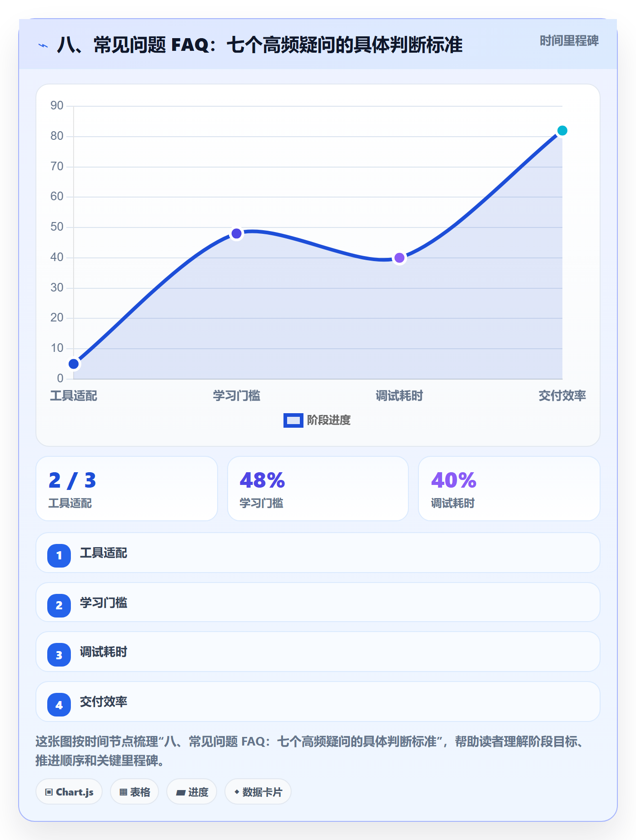Click the 进度 tag
Screen dimensions: 636x840
[x=192, y=792]
